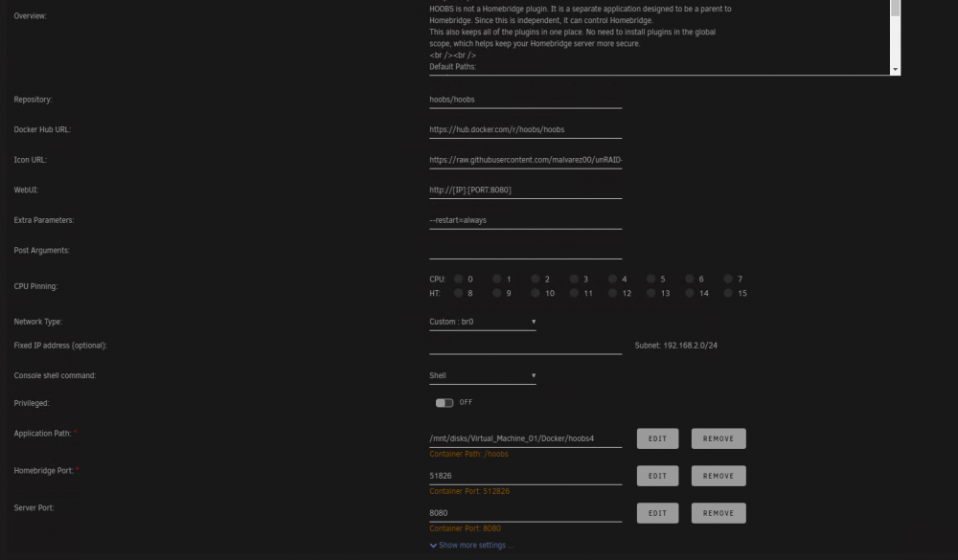Image resolution: width=958 pixels, height=560 pixels.
Task: Click the WebUI input field
Action: pos(525,190)
